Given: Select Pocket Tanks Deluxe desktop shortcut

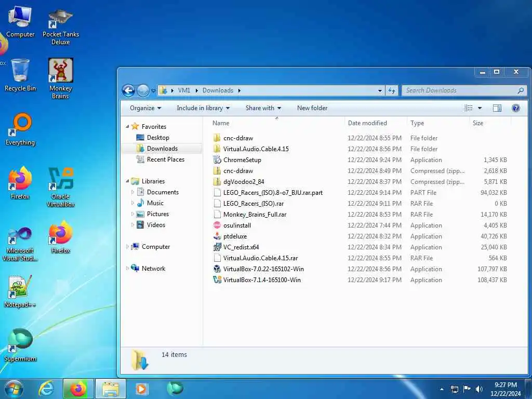Looking at the screenshot, I should tap(60, 26).
